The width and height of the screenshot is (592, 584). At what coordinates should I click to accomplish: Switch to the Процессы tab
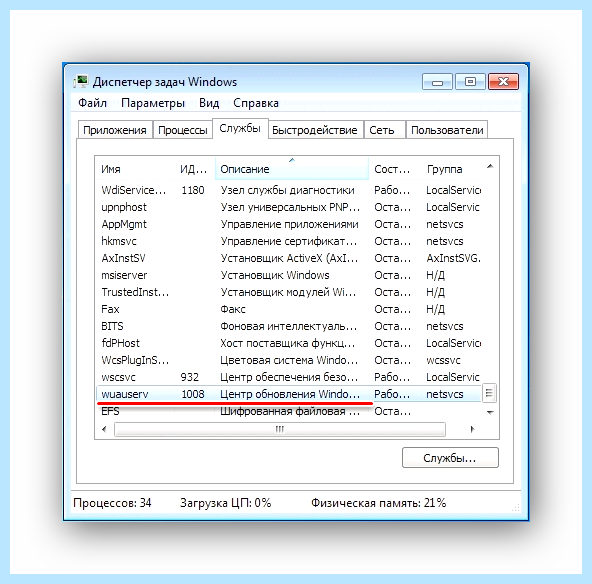click(183, 130)
